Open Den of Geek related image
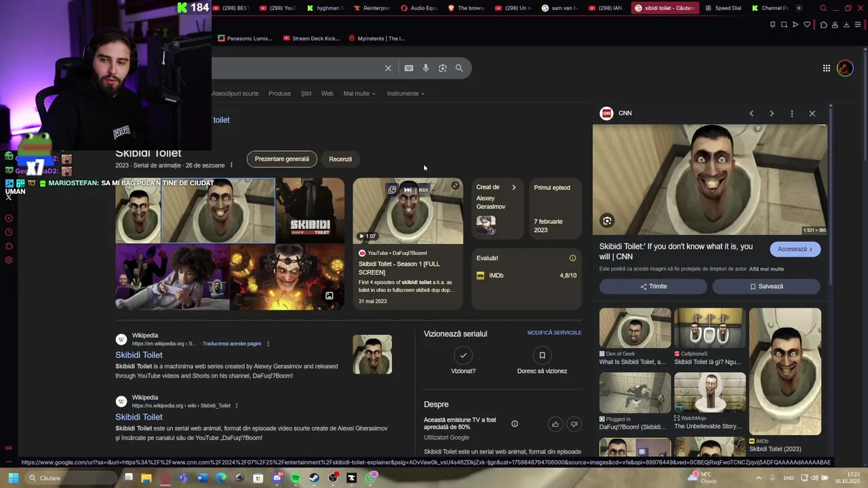Image resolution: width=868 pixels, height=488 pixels. tap(635, 328)
